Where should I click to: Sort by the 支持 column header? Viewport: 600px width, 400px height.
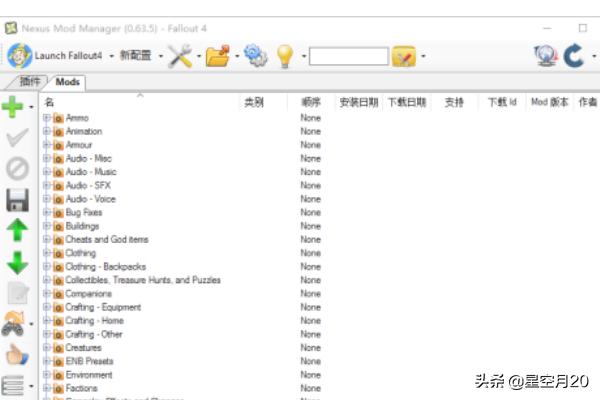[454, 102]
